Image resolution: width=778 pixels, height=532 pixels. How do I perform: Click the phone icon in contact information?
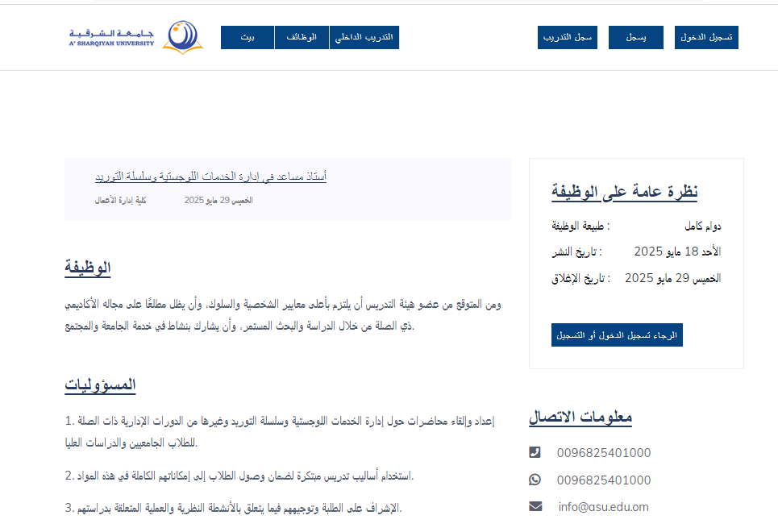(535, 452)
